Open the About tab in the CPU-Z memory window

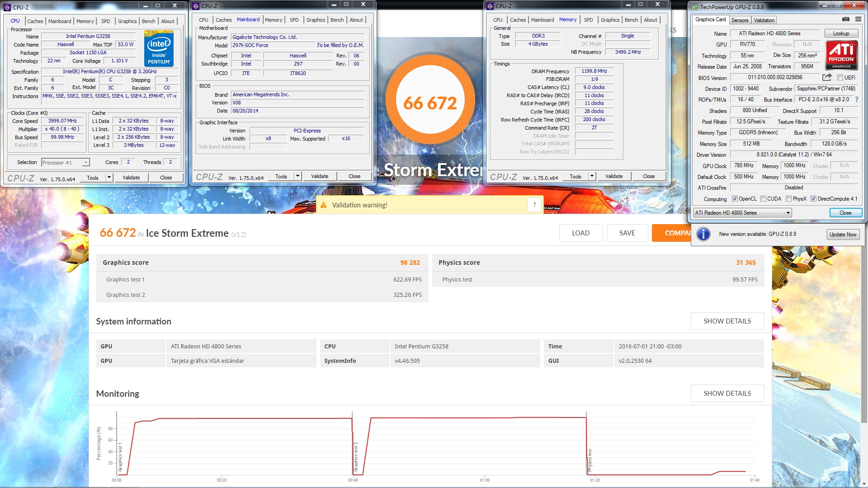tap(651, 20)
